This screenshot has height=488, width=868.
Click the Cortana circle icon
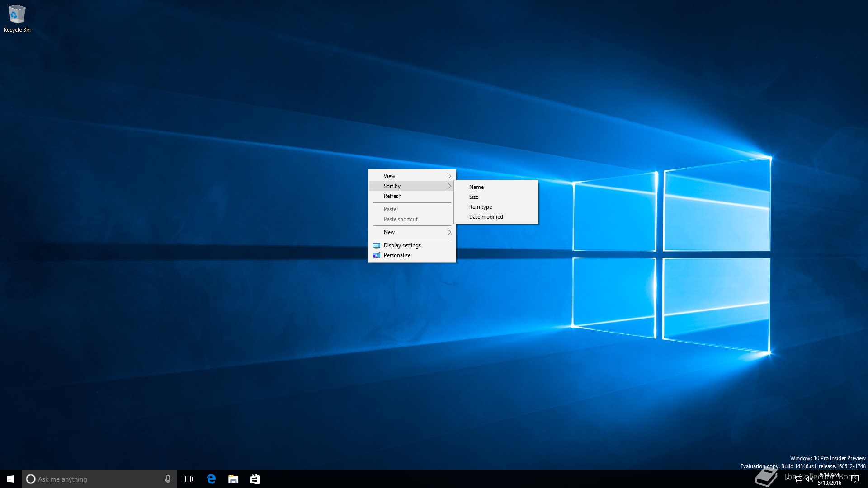click(31, 479)
